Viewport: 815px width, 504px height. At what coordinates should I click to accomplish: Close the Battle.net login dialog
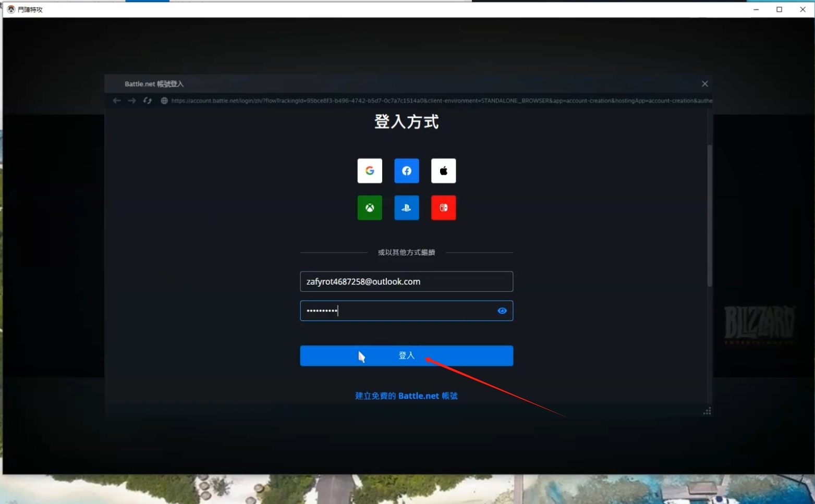click(705, 84)
